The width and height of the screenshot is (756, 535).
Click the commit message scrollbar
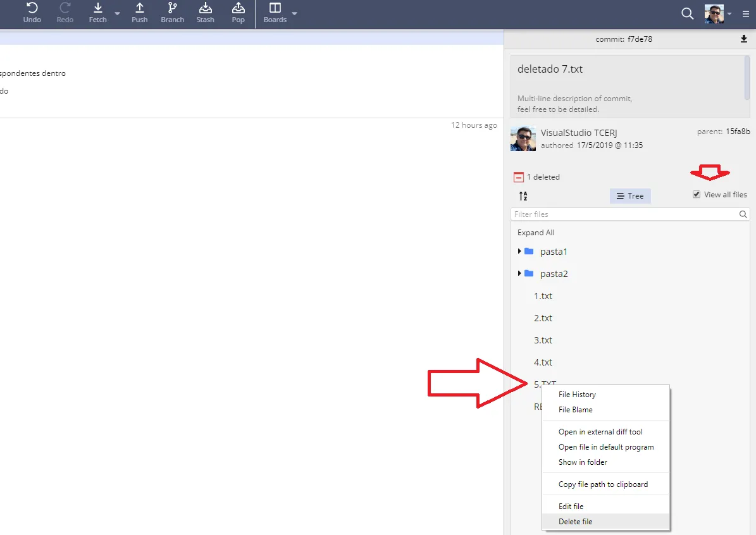[747, 78]
